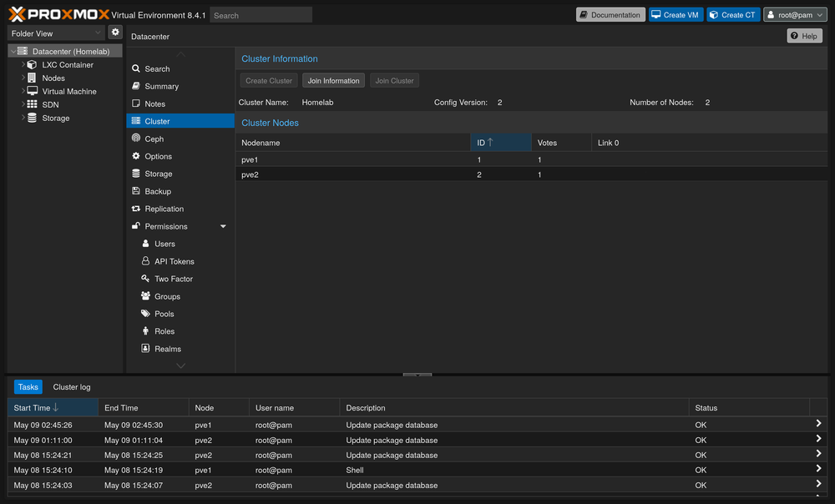Image resolution: width=835 pixels, height=504 pixels.
Task: Sort by the Votes column header
Action: (561, 143)
